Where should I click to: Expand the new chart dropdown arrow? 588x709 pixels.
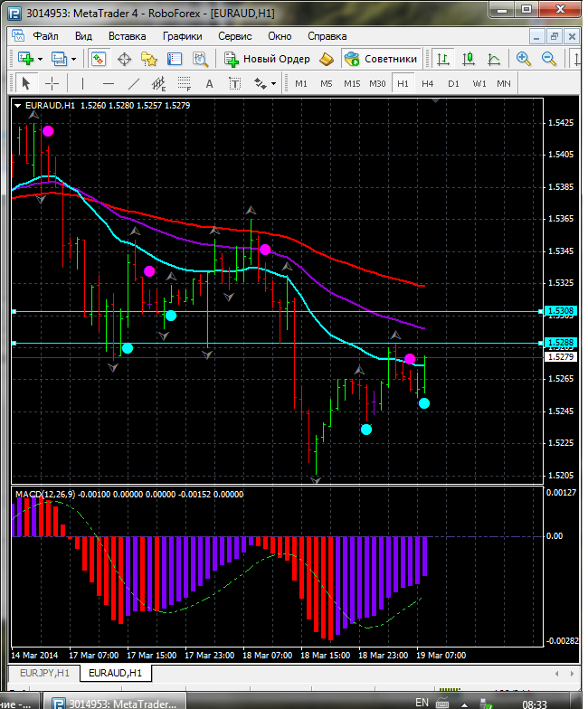tap(40, 59)
